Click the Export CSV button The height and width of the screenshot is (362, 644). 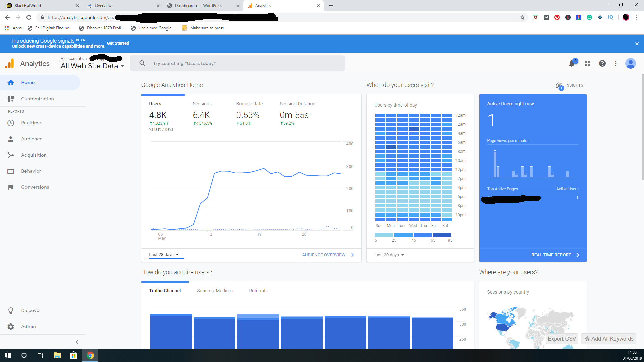tap(562, 339)
